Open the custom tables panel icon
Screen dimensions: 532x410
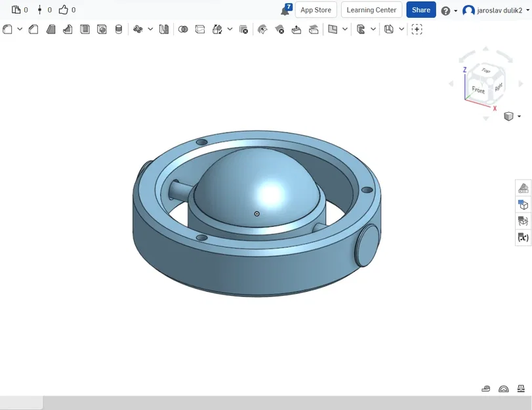click(523, 221)
